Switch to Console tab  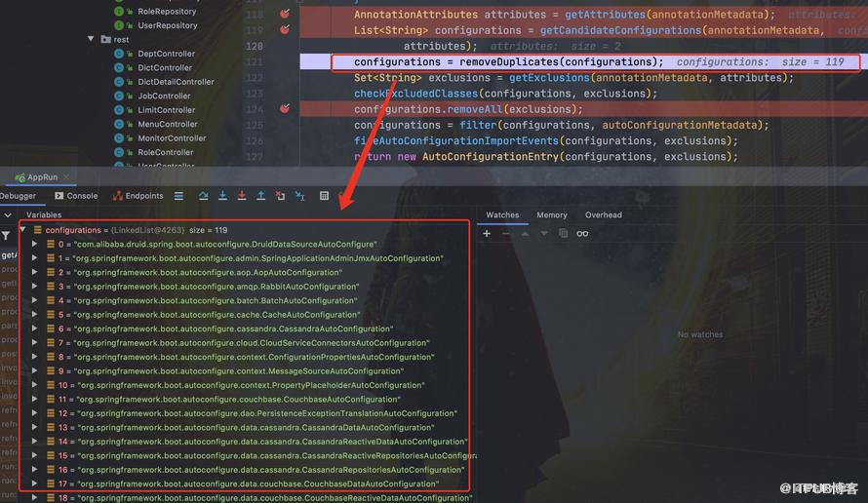76,196
